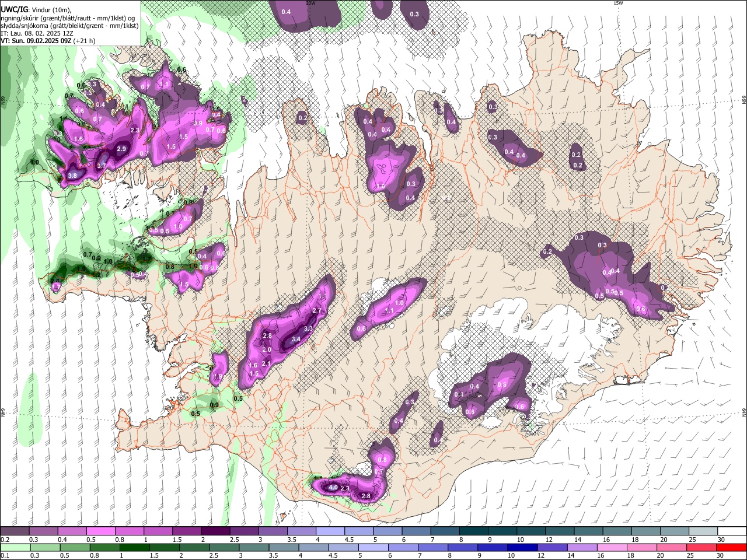Select the 3.8 precipitation value in the Westfjords
Image resolution: width=747 pixels, height=560 pixels.
click(72, 175)
